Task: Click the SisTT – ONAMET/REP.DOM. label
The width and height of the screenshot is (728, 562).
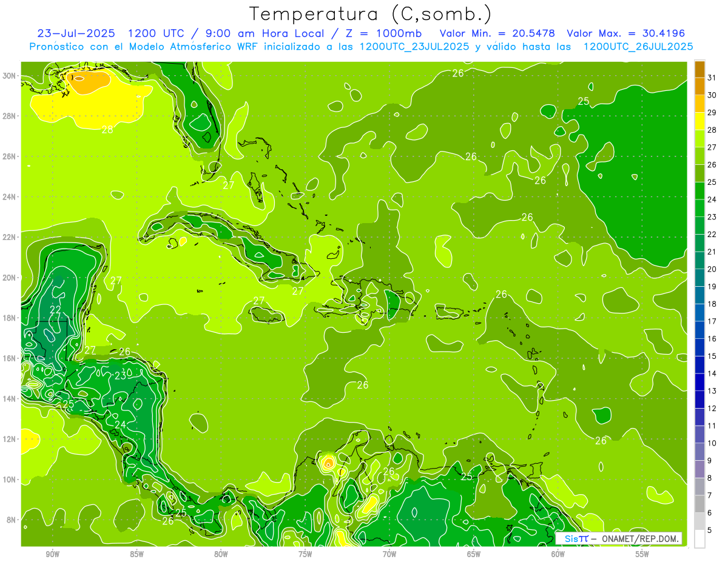Action: point(618,538)
